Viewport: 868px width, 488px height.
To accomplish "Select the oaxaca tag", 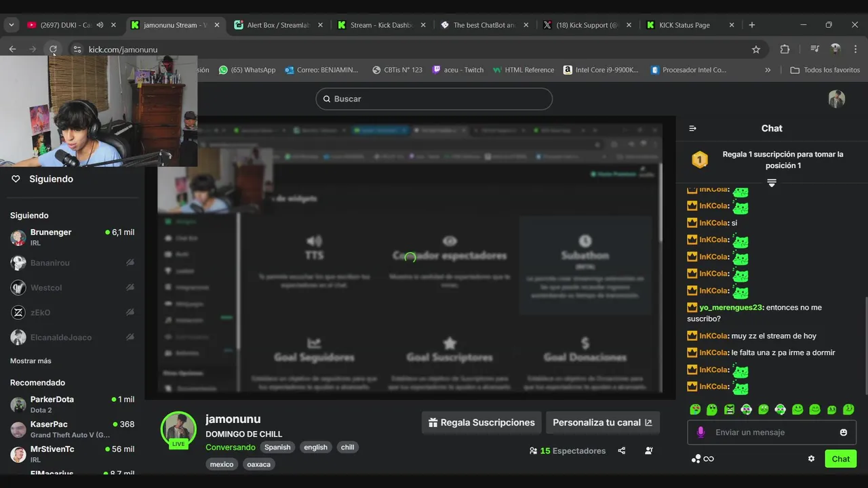I will (258, 464).
